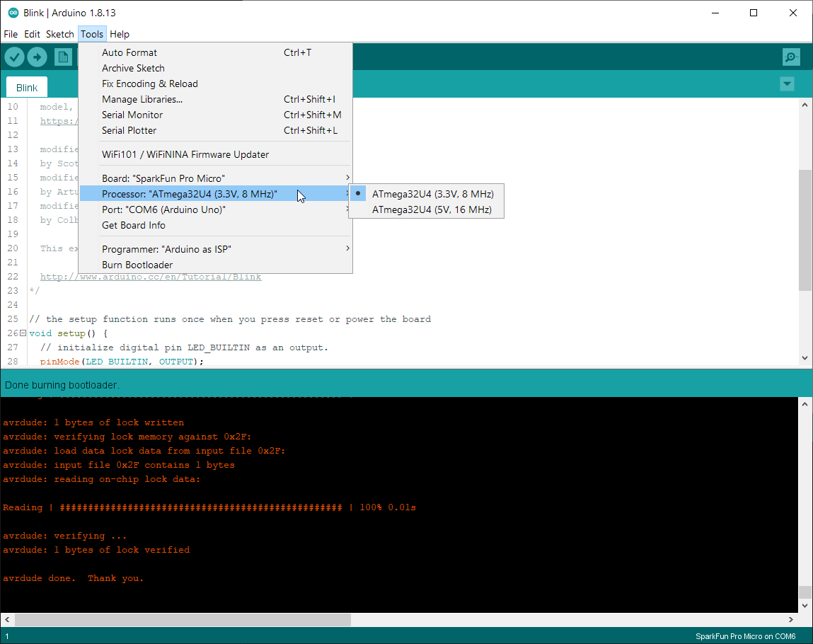Open the Sketch menu
Screen dimensions: 813x644
[60, 34]
